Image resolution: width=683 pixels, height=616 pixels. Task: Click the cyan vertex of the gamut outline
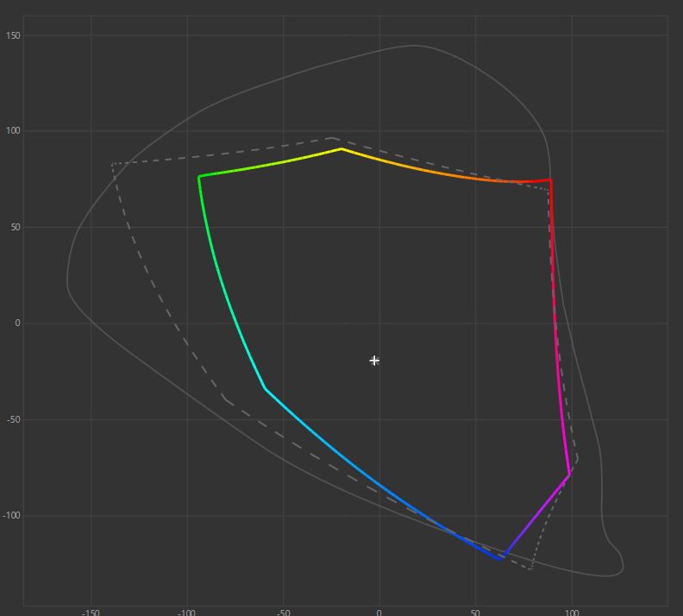(266, 389)
